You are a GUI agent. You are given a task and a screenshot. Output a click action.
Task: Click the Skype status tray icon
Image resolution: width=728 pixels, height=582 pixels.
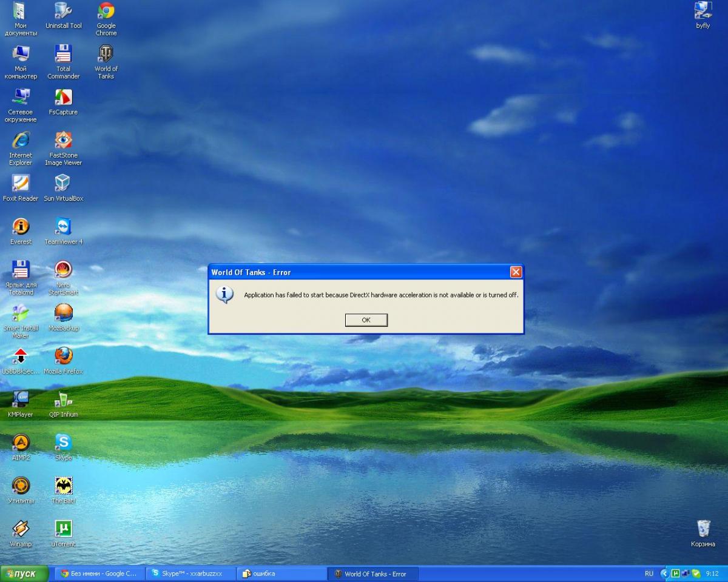point(696,574)
